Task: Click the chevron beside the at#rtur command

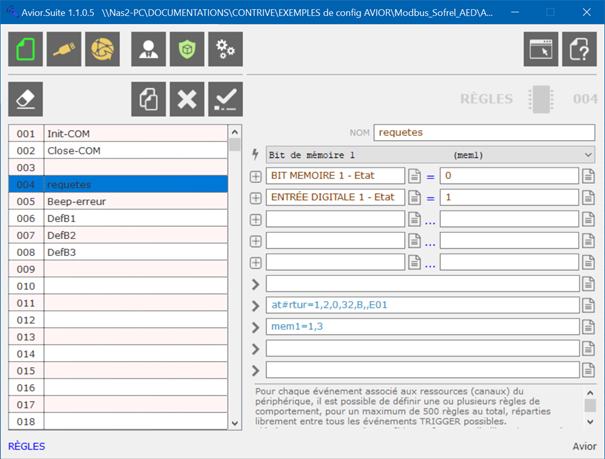Action: 256,306
